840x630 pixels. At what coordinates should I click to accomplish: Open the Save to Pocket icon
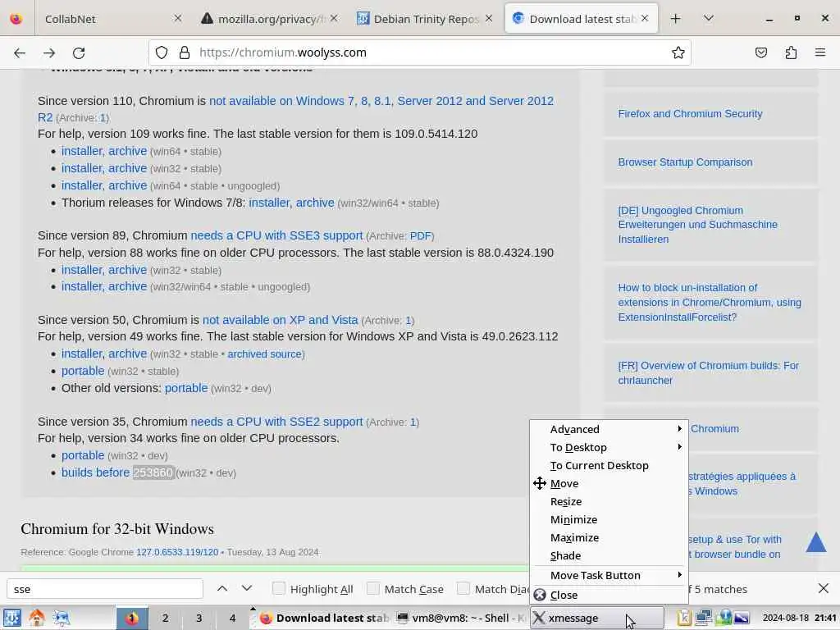point(761,52)
